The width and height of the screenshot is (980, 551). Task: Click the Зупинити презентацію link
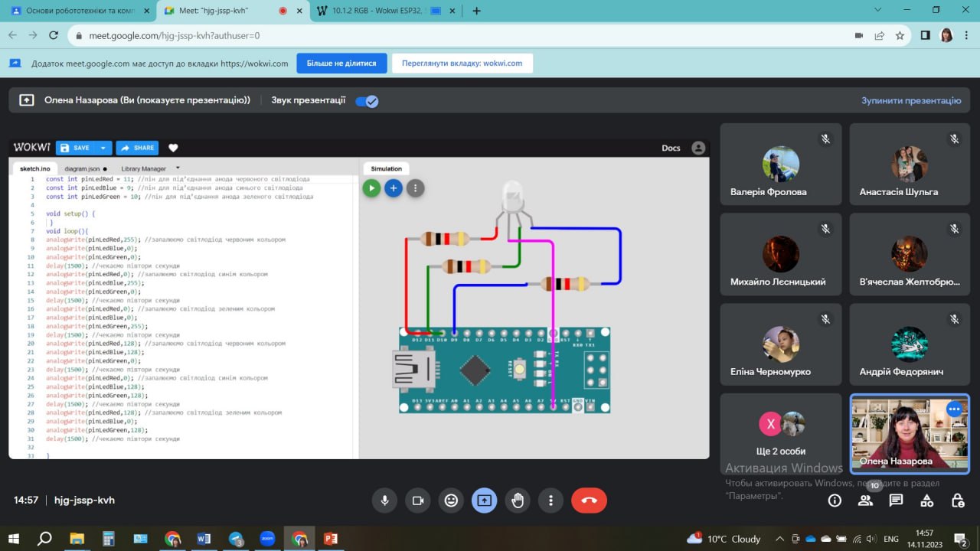pyautogui.click(x=910, y=100)
